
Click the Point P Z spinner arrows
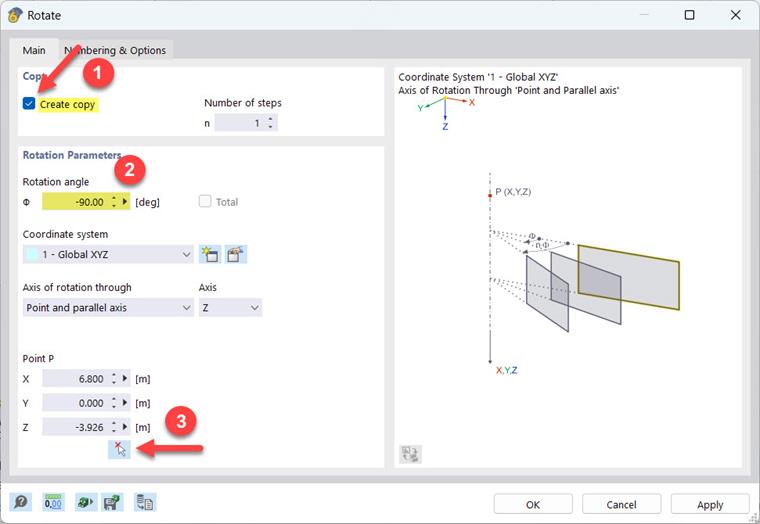114,427
